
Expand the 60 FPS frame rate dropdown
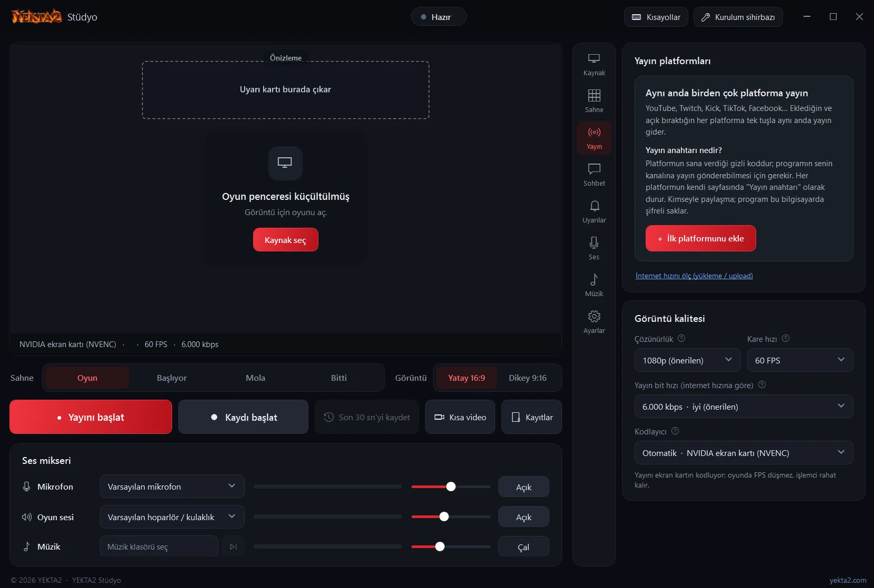(800, 360)
